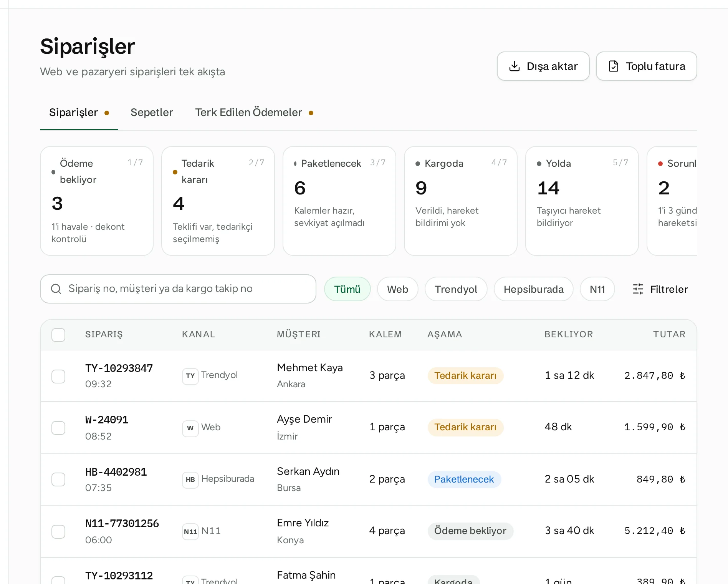Select the checkbox for order W-24091

coord(58,428)
